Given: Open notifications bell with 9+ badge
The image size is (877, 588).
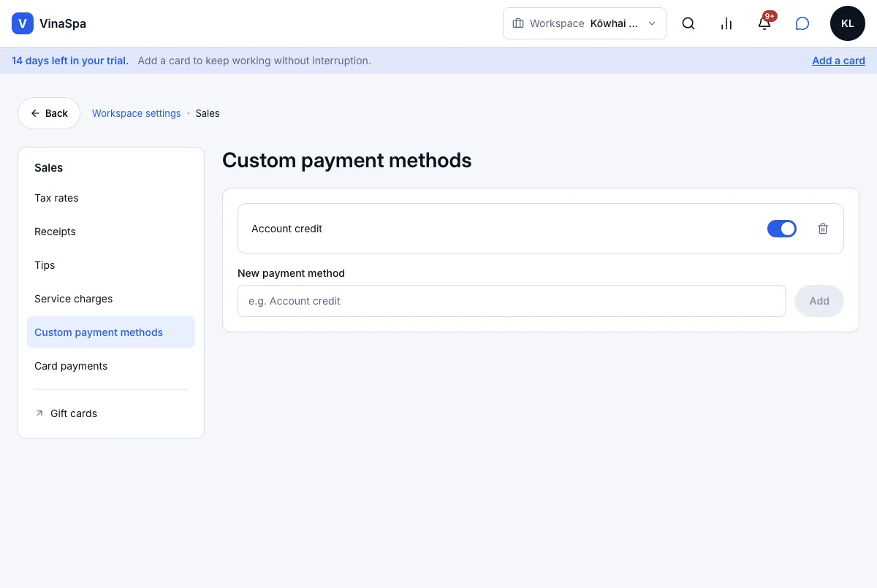Looking at the screenshot, I should click(764, 23).
